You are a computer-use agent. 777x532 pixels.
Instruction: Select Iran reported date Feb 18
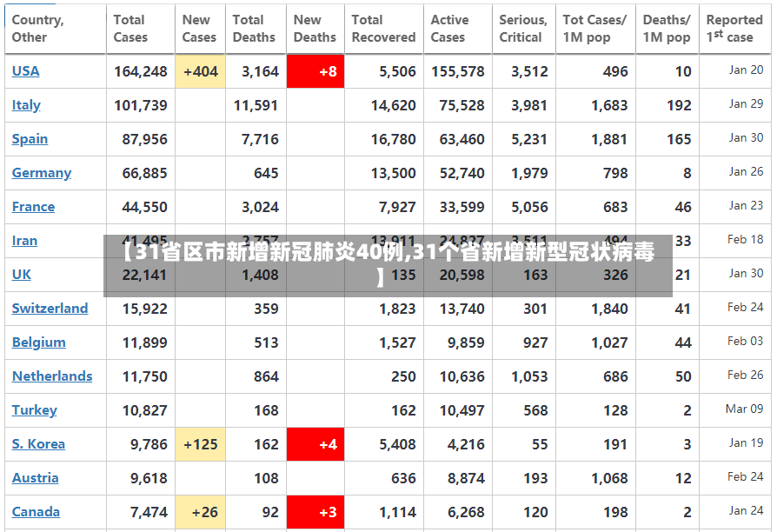pyautogui.click(x=746, y=239)
